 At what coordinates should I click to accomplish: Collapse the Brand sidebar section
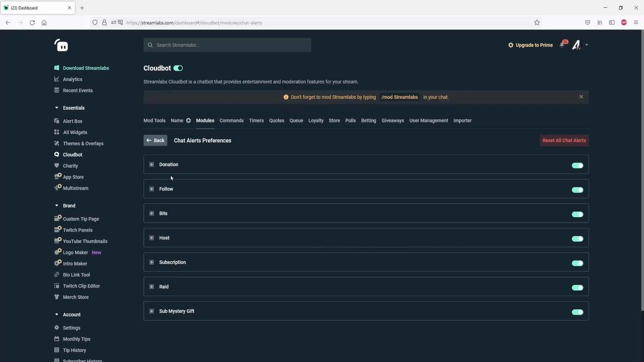point(56,205)
